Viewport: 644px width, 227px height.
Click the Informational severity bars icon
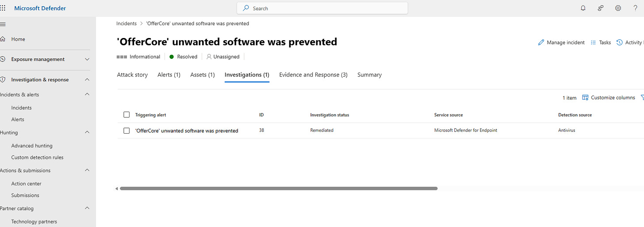[x=122, y=57]
